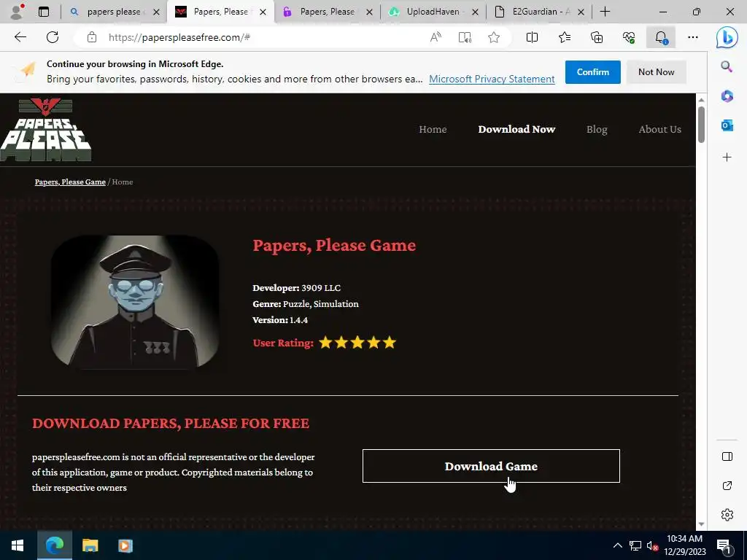The height and width of the screenshot is (560, 747).
Task: Toggle the sidebar layout icon
Action: (727, 456)
